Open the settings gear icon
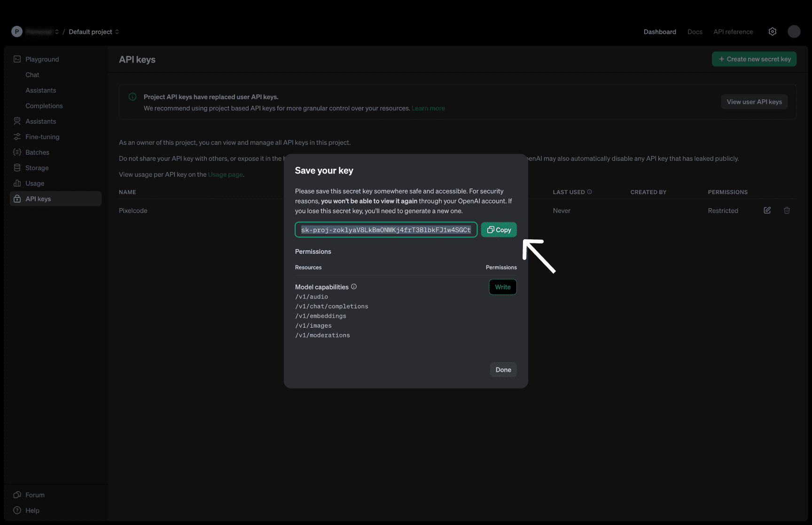Image resolution: width=812 pixels, height=525 pixels. coord(773,31)
